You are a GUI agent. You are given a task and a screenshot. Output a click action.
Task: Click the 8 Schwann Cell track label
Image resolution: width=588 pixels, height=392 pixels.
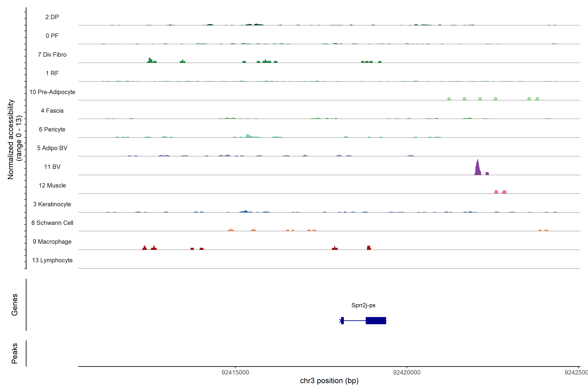[x=52, y=223]
